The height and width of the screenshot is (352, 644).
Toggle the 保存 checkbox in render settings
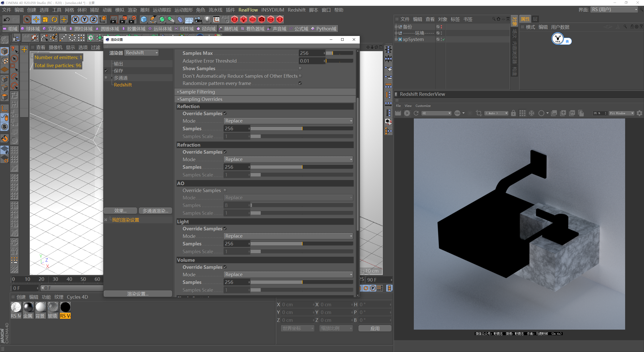point(106,71)
